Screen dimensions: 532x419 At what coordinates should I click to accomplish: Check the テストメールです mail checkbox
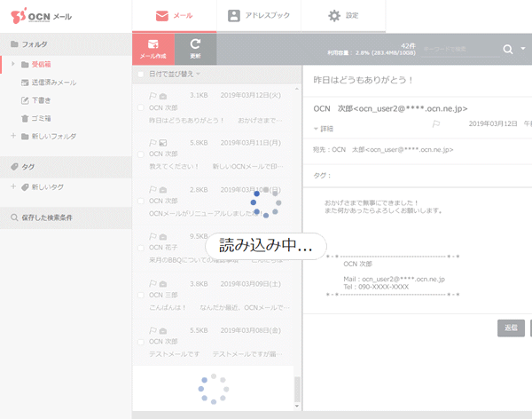tap(140, 342)
